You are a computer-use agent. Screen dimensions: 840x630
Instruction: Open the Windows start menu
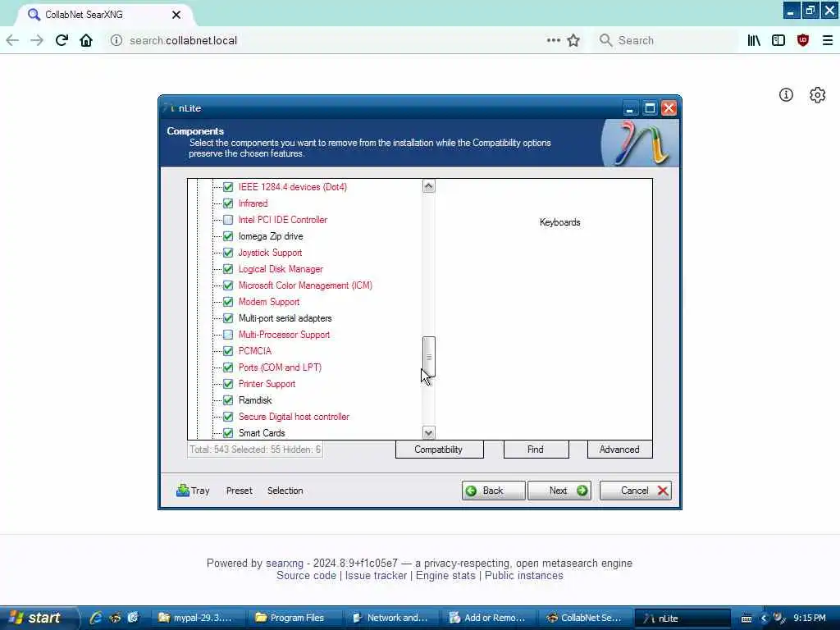[x=38, y=618]
